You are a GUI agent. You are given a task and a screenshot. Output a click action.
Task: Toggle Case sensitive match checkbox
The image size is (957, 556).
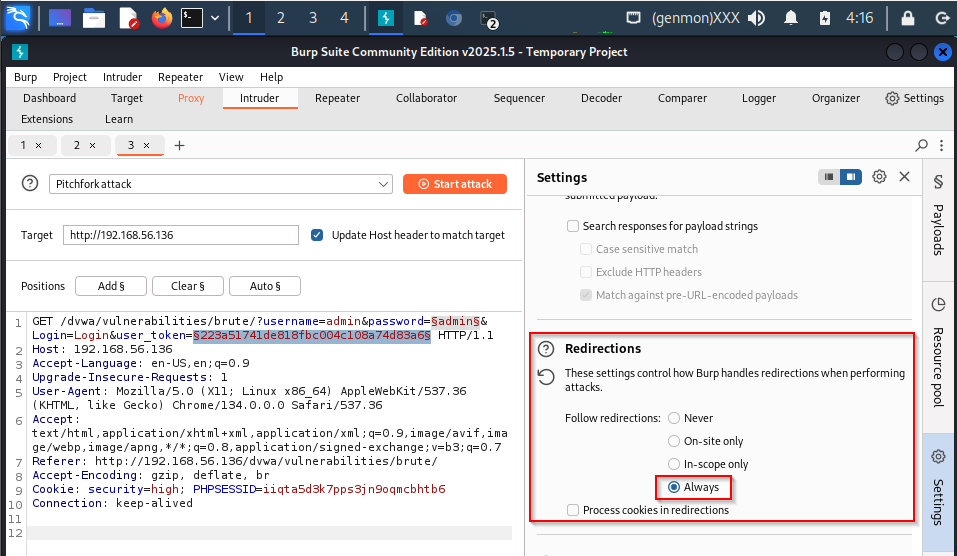[x=585, y=249]
